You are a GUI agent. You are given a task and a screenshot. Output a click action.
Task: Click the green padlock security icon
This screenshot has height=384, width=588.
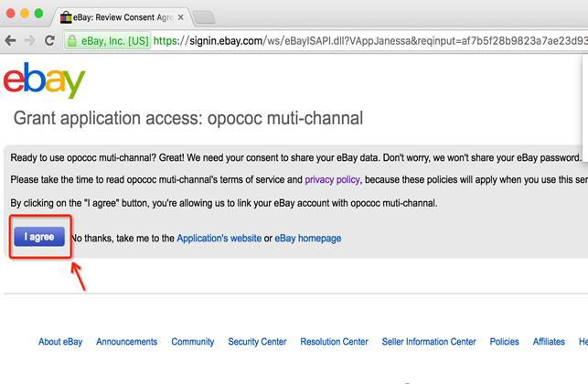tap(72, 40)
